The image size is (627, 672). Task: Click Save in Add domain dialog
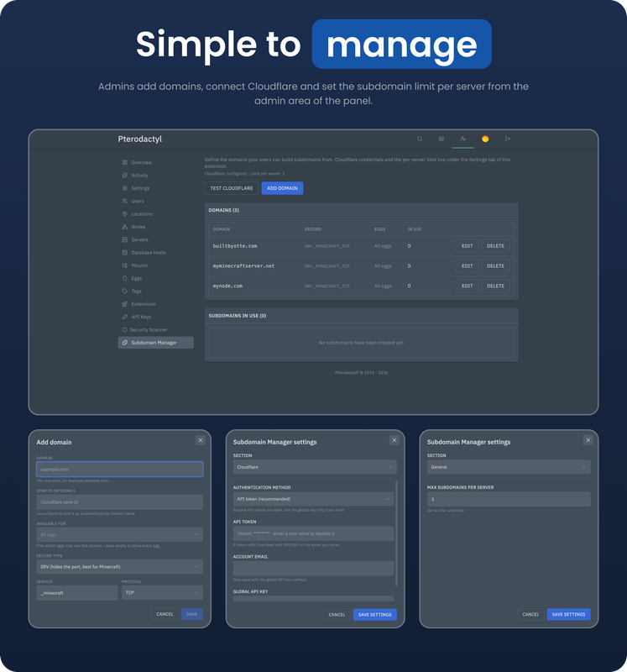click(192, 614)
